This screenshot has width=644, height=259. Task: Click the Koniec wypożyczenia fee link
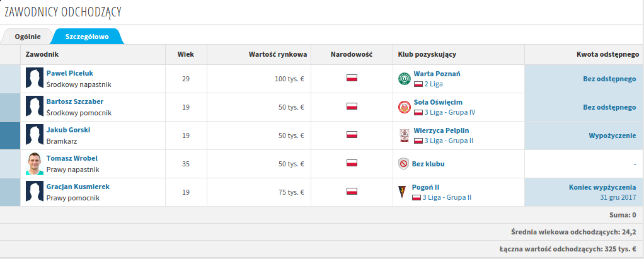tap(602, 187)
